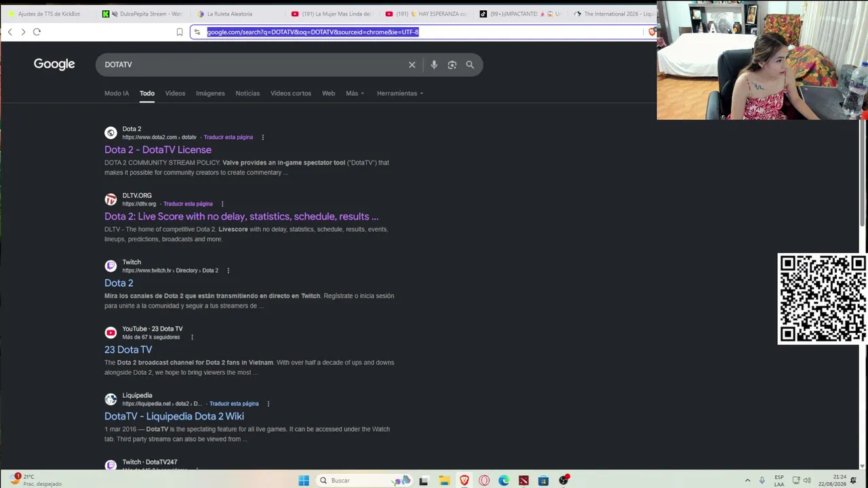Click the Google logo
The height and width of the screenshot is (488, 868).
point(54,64)
